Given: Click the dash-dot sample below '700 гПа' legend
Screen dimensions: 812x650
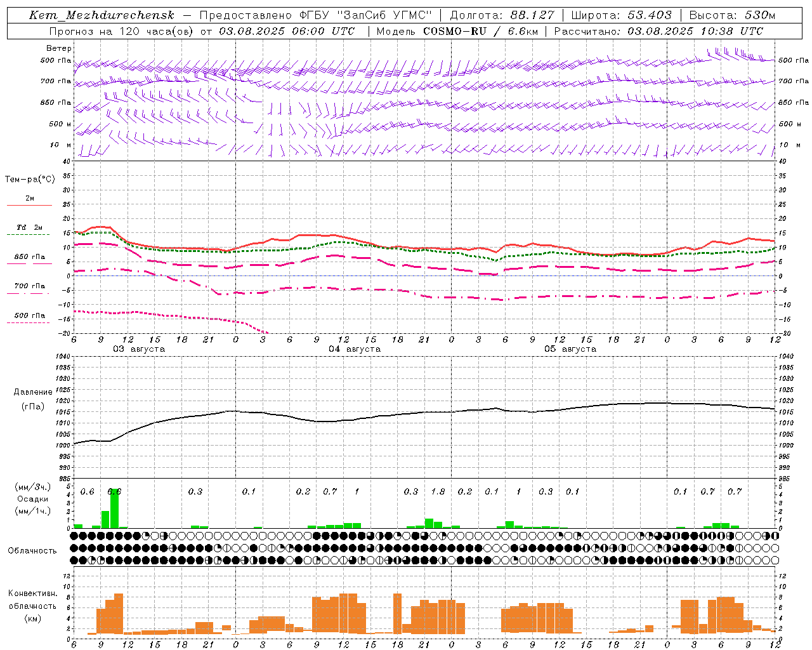Looking at the screenshot, I should coord(29,293).
